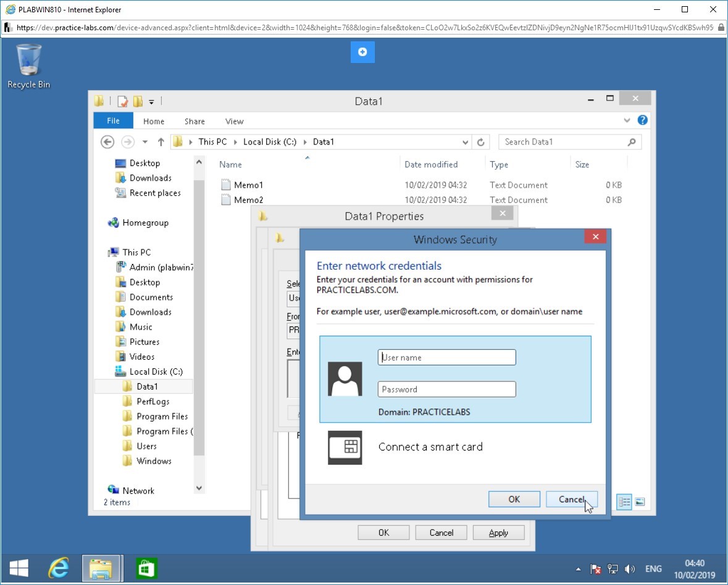728x585 pixels.
Task: Click the properties icon in Data1 quick access toolbar
Action: coord(123,101)
